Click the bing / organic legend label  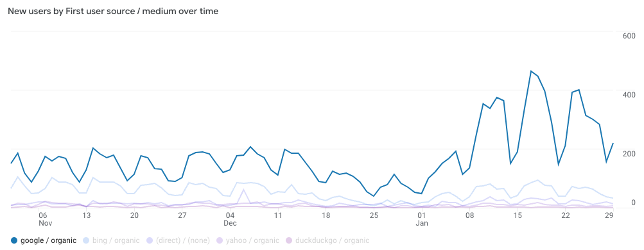click(x=116, y=240)
